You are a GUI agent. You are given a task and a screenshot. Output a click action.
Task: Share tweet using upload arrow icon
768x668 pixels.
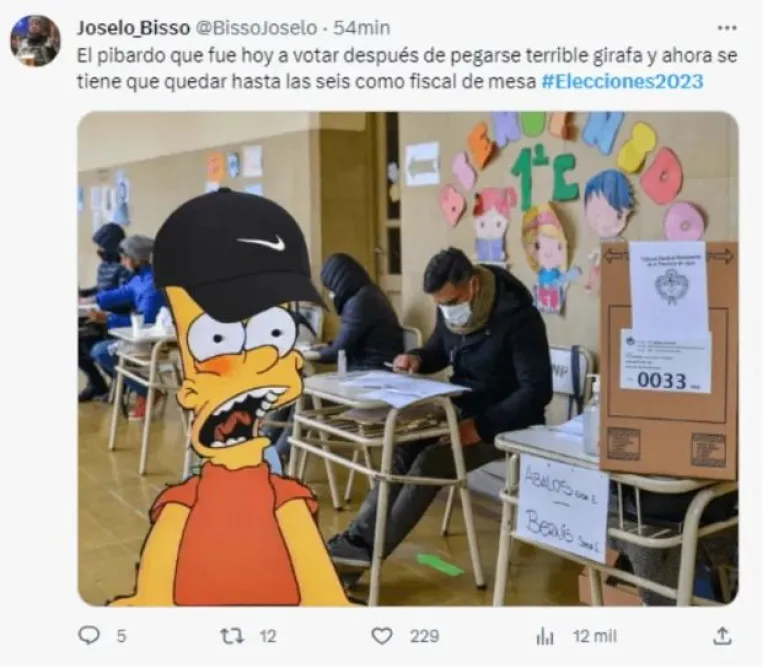pos(722,636)
